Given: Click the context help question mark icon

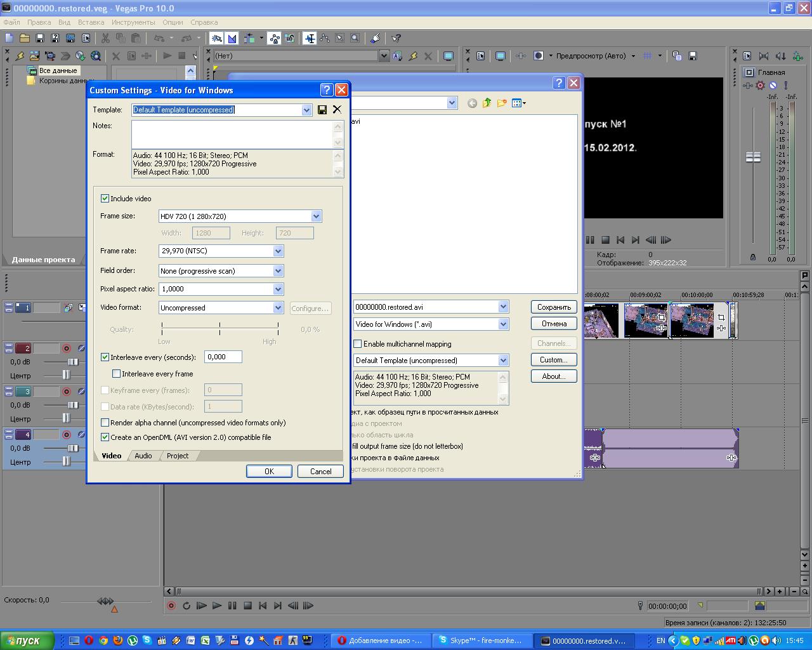Looking at the screenshot, I should pyautogui.click(x=326, y=90).
